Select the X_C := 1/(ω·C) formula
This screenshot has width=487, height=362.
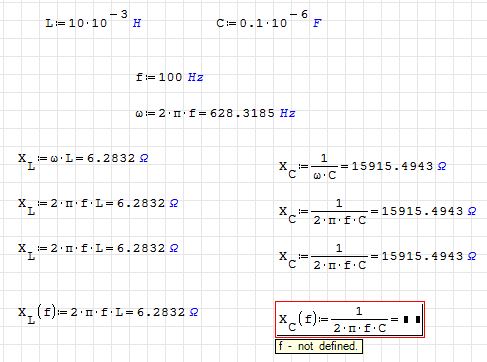(x=363, y=167)
